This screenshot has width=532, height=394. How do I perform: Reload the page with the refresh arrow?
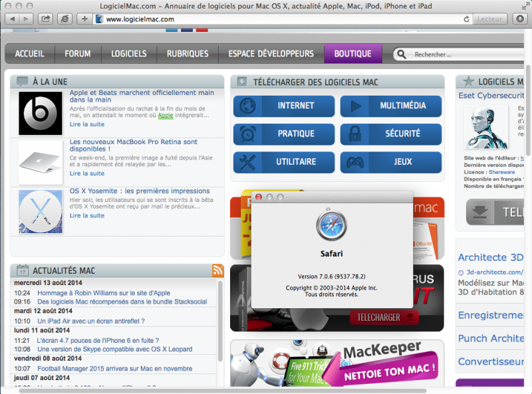(467, 19)
